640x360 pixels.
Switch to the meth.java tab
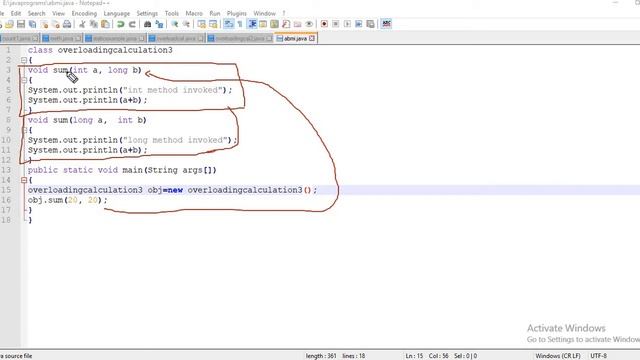[x=62, y=38]
